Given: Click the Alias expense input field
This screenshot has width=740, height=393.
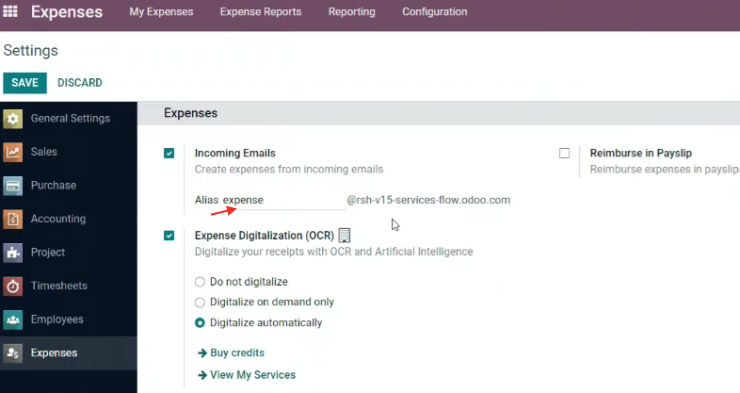Looking at the screenshot, I should coord(284,200).
